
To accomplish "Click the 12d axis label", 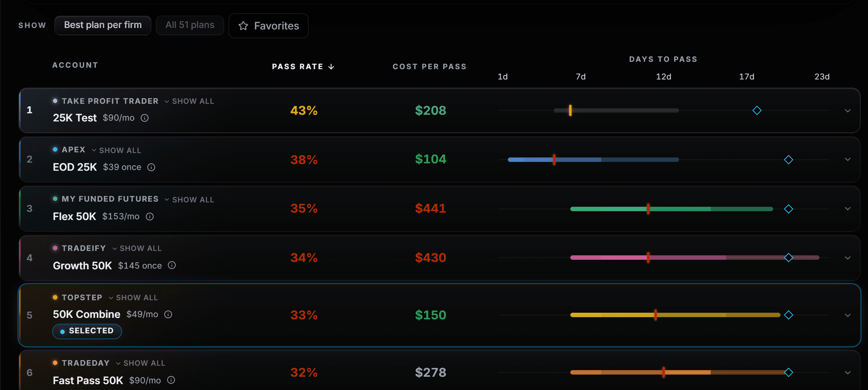I will pyautogui.click(x=664, y=77).
